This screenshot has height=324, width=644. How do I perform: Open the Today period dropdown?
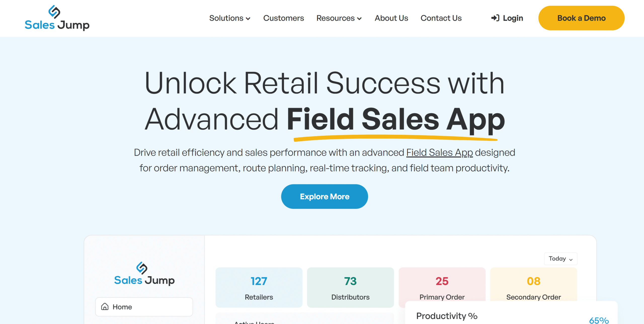[560, 259]
